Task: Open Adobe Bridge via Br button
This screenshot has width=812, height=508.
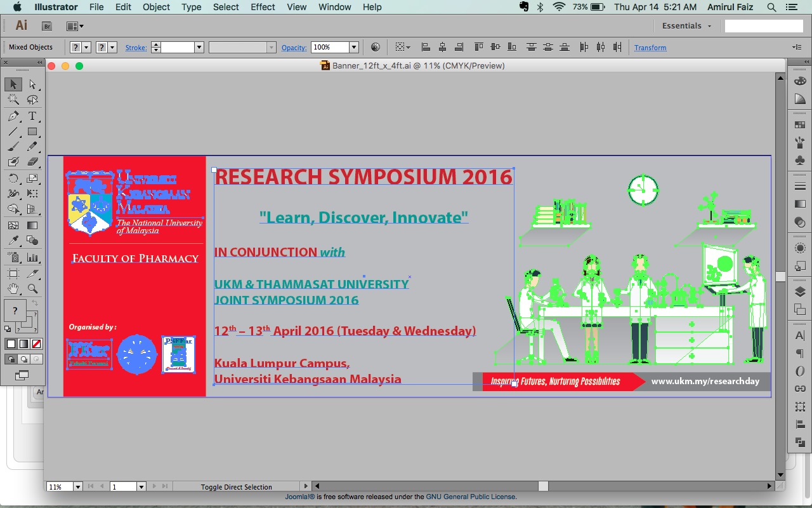Action: coord(47,26)
